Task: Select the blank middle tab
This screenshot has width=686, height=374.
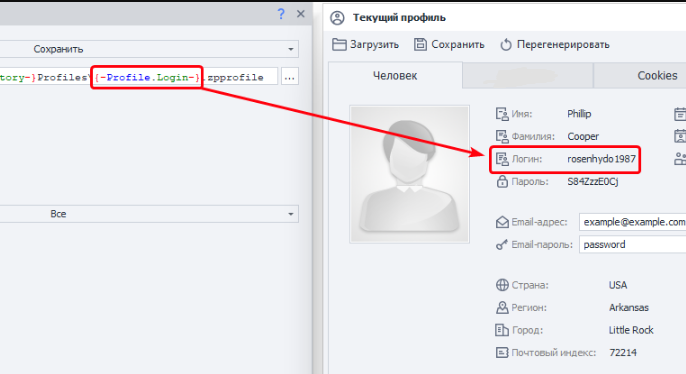Action: coord(528,75)
